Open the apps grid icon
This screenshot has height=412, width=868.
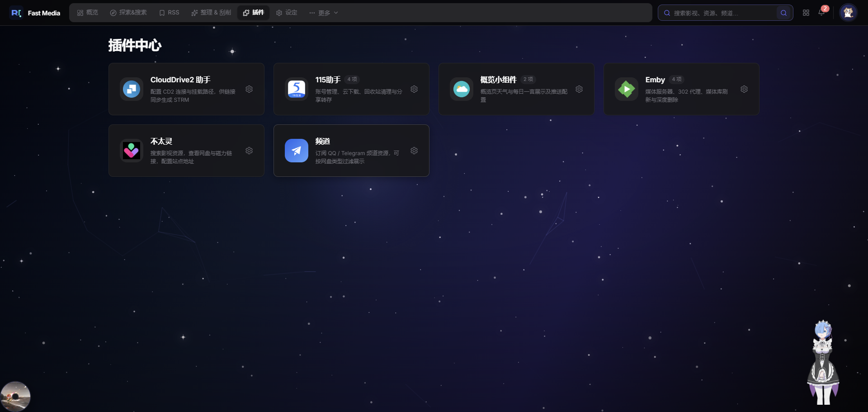click(806, 13)
